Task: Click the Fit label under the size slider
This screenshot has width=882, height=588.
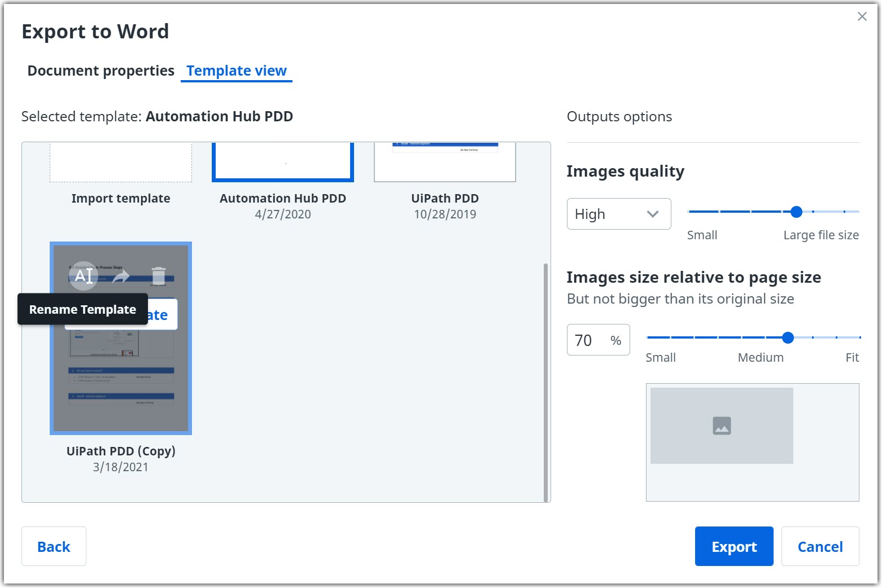Action: (852, 357)
